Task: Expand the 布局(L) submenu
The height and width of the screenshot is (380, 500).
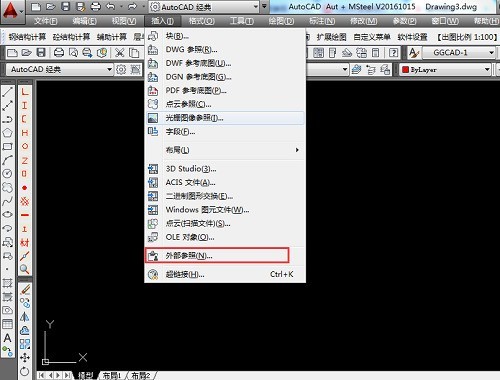Action: pos(225,150)
